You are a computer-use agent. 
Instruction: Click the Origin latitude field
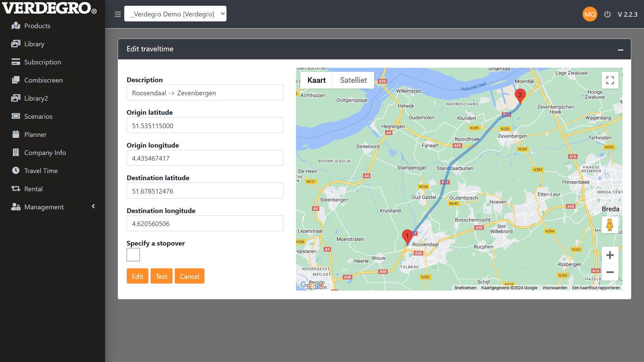tap(205, 125)
